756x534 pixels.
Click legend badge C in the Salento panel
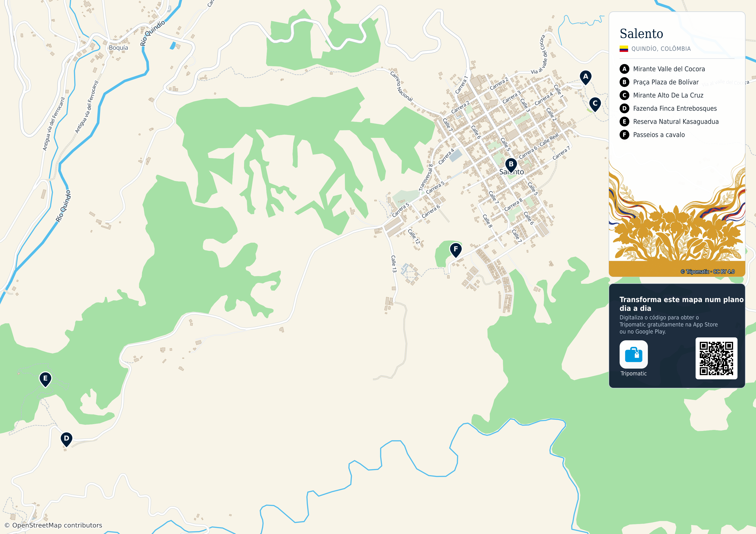tap(624, 95)
